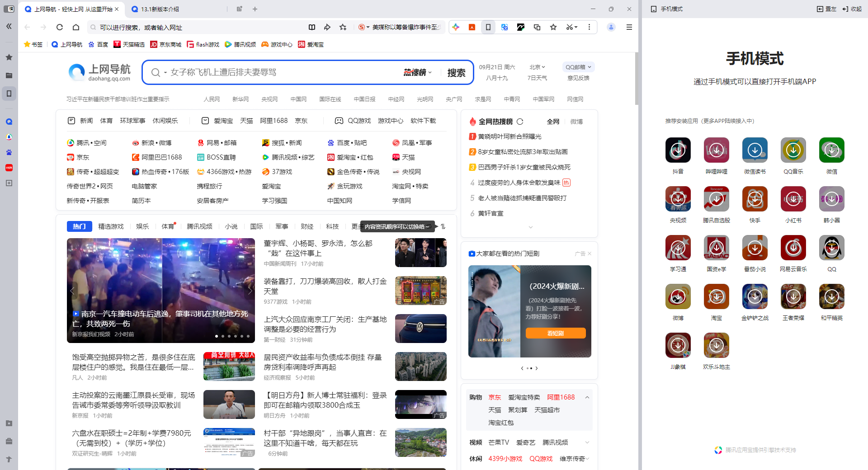Collapse the left sidebar with double-arrow
Viewport: 868px width, 470px height.
pos(9,27)
